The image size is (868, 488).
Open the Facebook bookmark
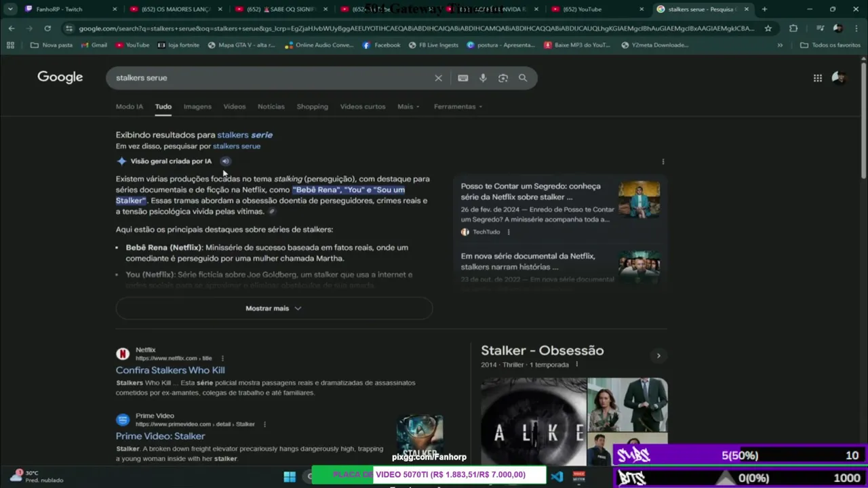tap(381, 45)
